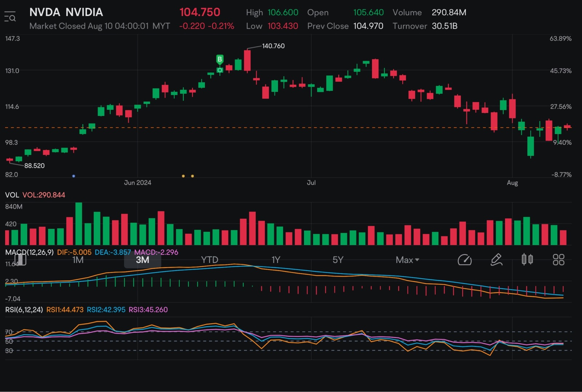582x392 pixels.
Task: Tap the Market Closed status line
Action: point(100,26)
